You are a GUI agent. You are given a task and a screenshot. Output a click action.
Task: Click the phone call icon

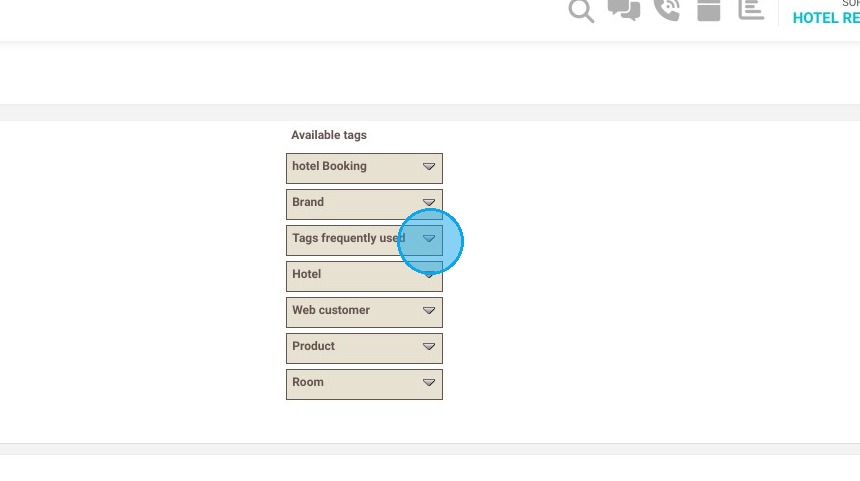pos(667,10)
